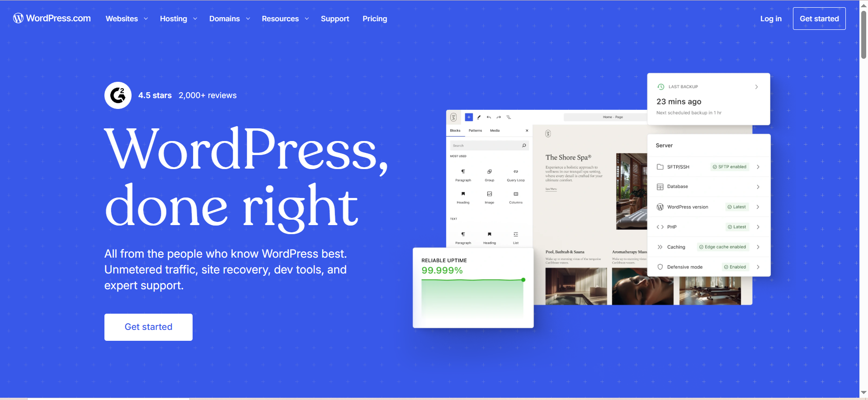The image size is (868, 400).
Task: Click the white Get started hero button
Action: (x=148, y=327)
